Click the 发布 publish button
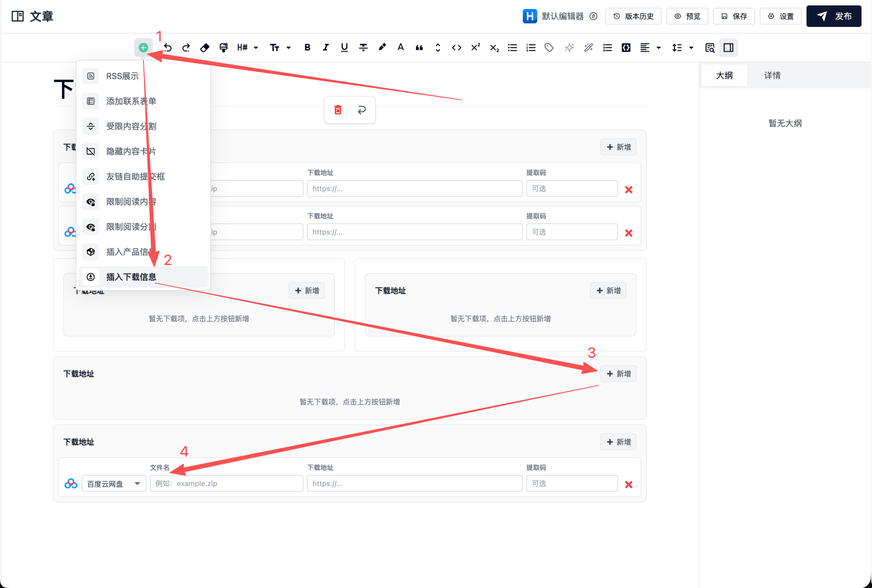 (833, 16)
